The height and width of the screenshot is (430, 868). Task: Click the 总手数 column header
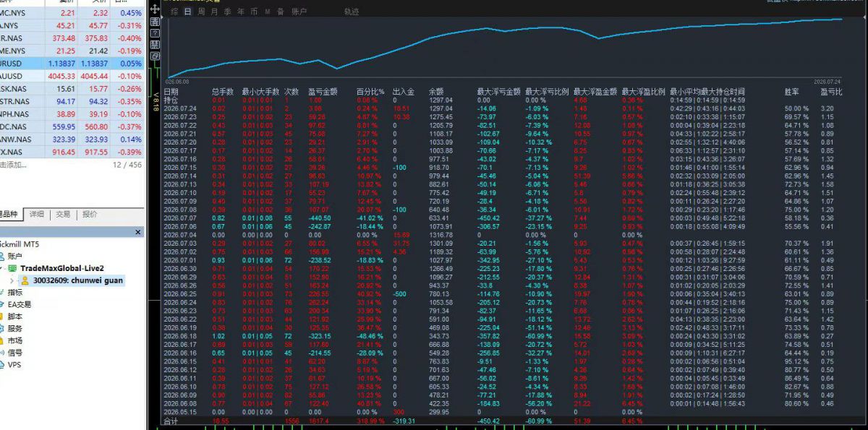coord(223,93)
